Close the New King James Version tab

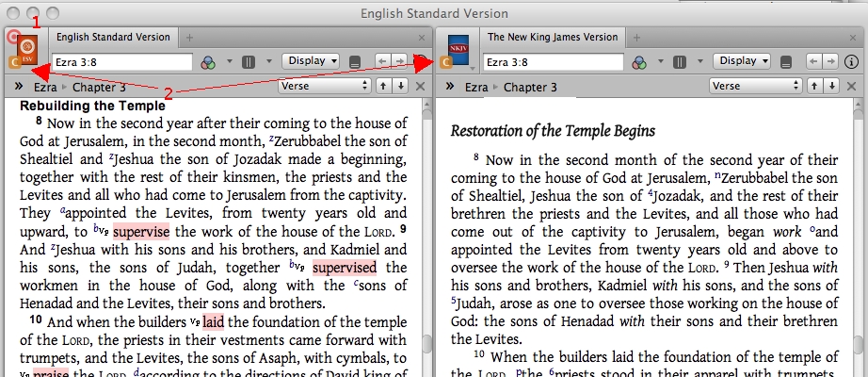853,39
